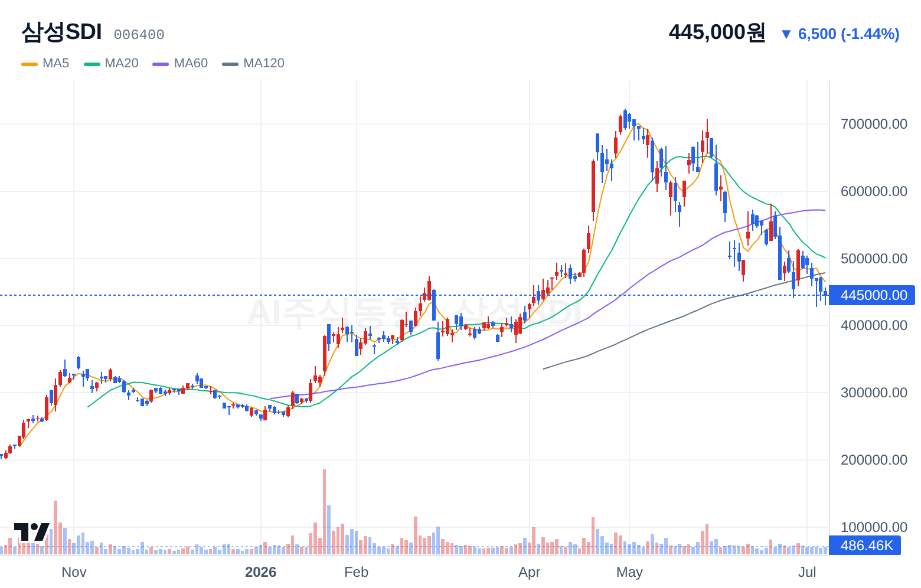Click the 445000.00 price axis label
This screenshot has width=921, height=588.
[872, 295]
